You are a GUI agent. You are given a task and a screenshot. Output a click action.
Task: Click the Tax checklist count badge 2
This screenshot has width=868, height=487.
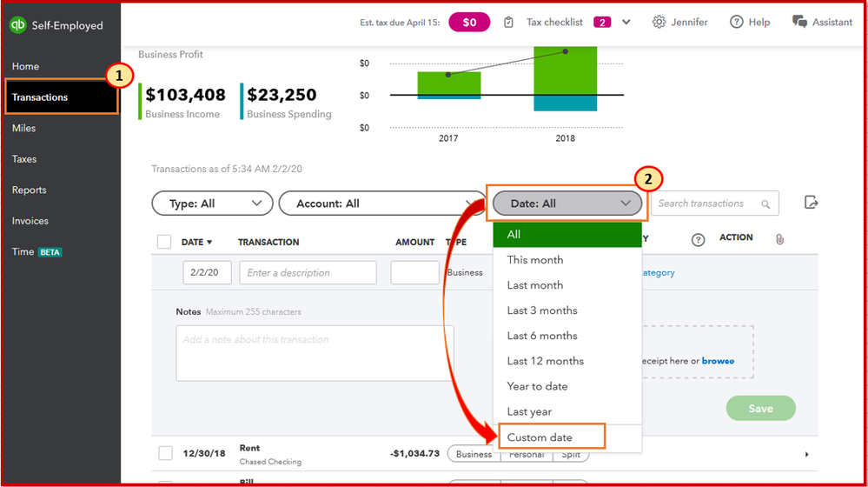tap(602, 22)
